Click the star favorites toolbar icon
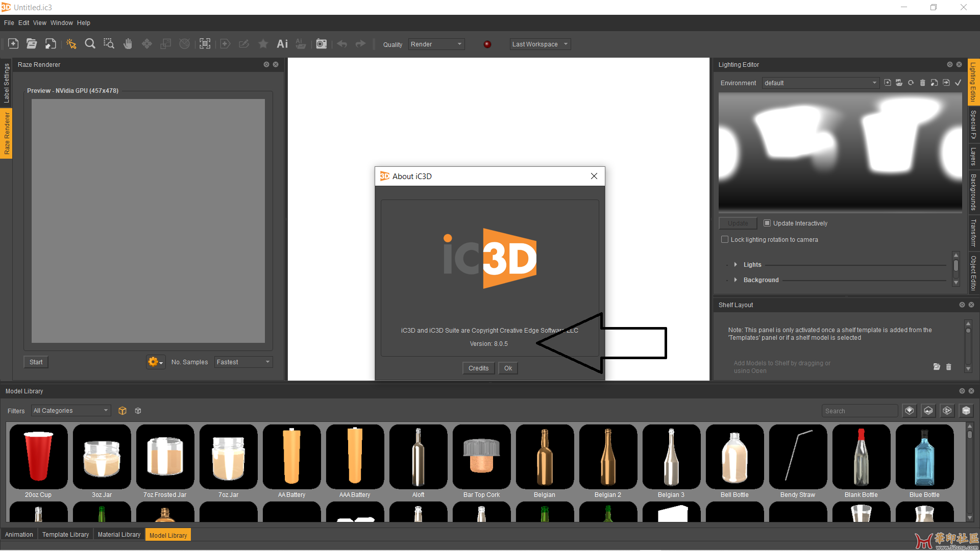This screenshot has height=551, width=980. tap(263, 44)
